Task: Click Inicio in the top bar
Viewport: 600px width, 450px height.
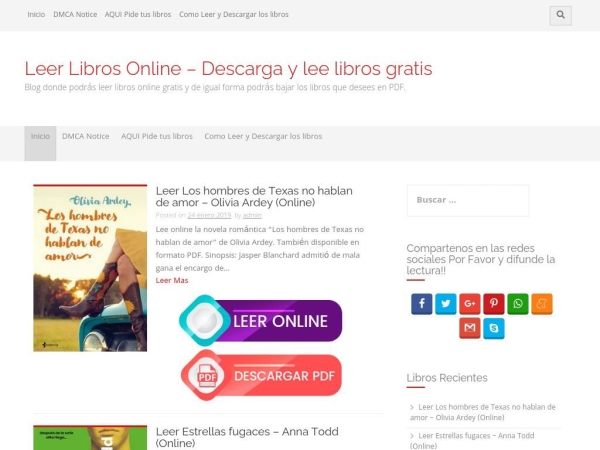Action: coord(36,15)
